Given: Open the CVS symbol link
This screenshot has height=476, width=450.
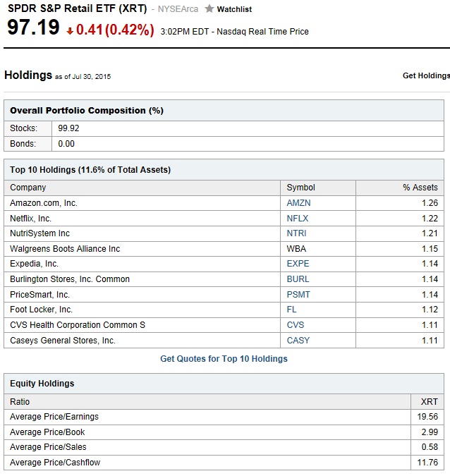Looking at the screenshot, I should [295, 325].
